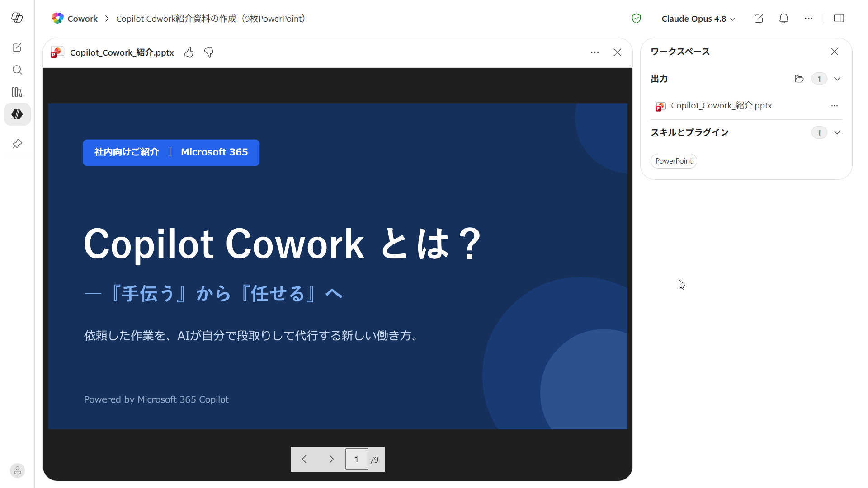Open the Copilot home icon in sidebar
Image resolution: width=868 pixels, height=488 pixels.
(17, 18)
